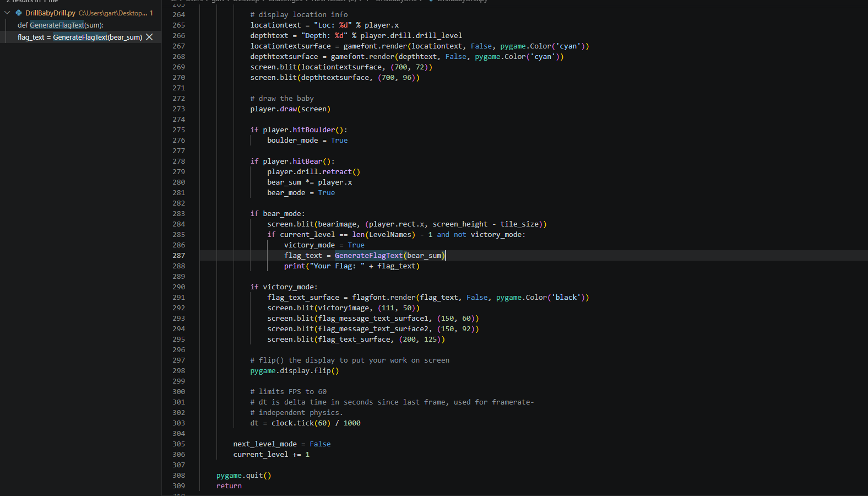The height and width of the screenshot is (496, 868).
Task: Click the DrillBabyDrill.py file name in results
Action: pyautogui.click(x=50, y=13)
